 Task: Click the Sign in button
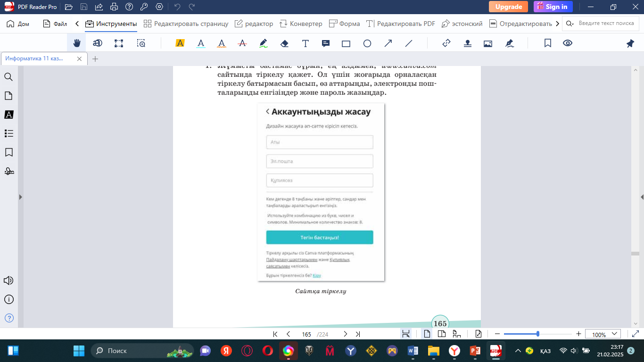click(x=553, y=7)
